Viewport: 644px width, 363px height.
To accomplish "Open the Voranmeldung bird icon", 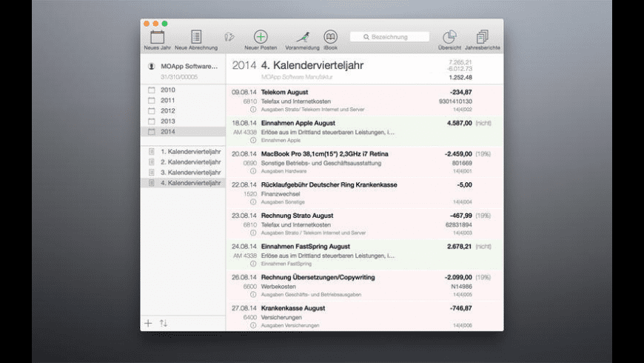I will (x=303, y=37).
